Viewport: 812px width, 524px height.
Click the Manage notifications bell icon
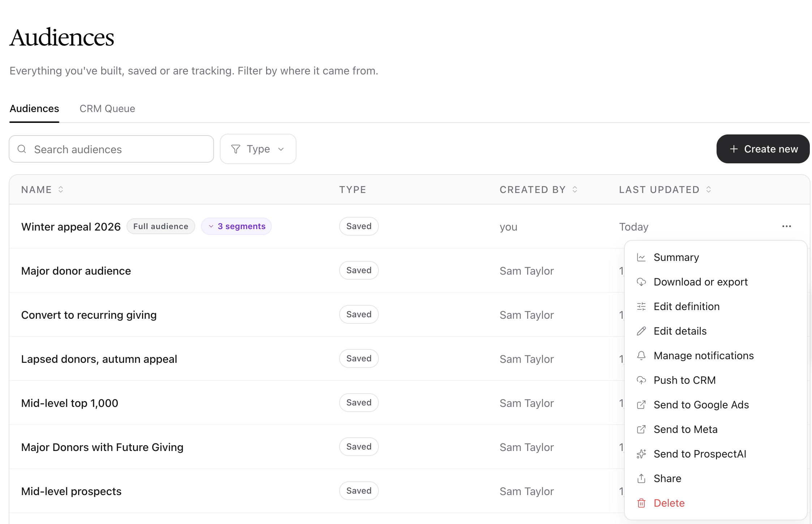(x=641, y=356)
